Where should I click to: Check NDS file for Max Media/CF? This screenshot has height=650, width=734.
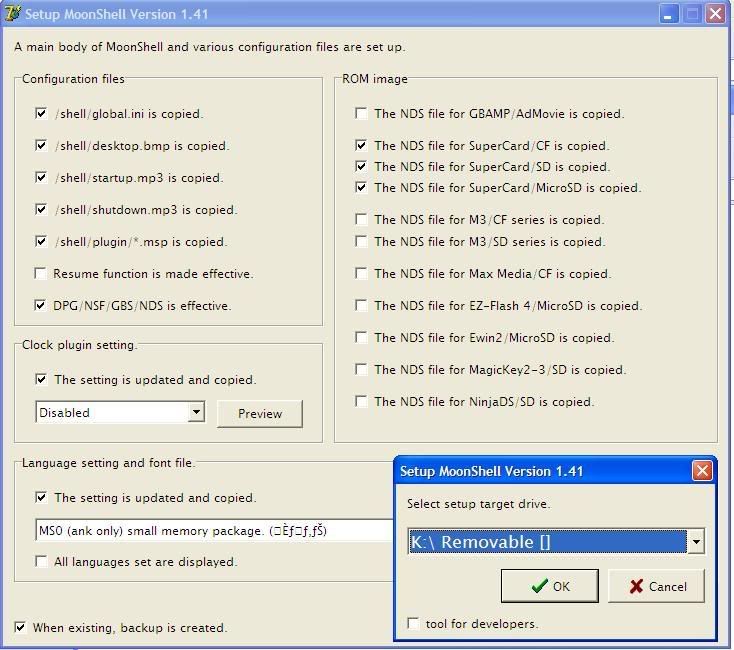pos(361,273)
